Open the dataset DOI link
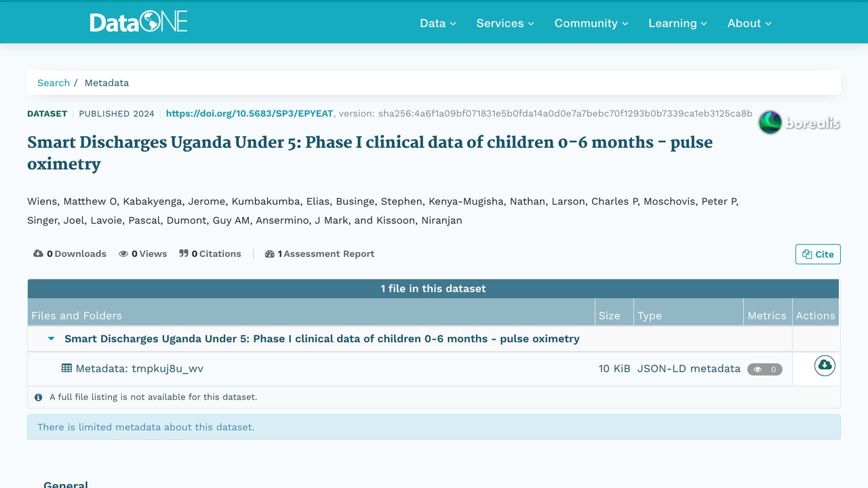Screen dimensions: 868x488 [x=250, y=113]
